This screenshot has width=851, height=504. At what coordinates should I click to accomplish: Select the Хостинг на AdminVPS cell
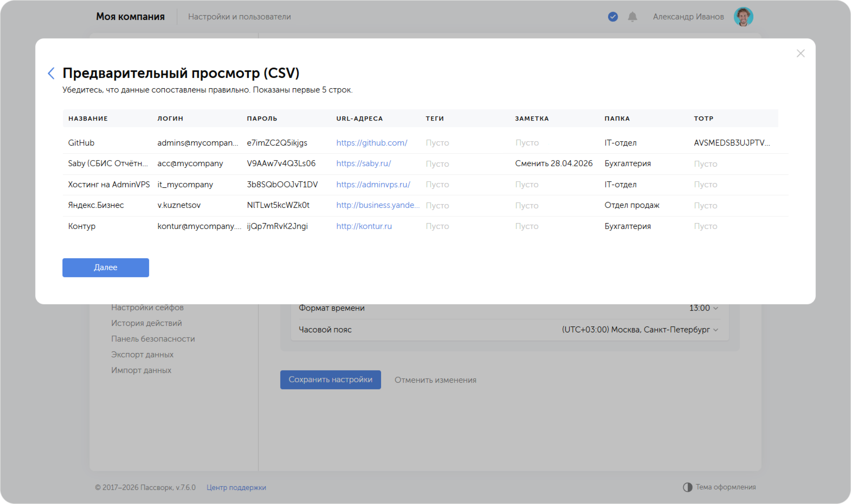[109, 184]
